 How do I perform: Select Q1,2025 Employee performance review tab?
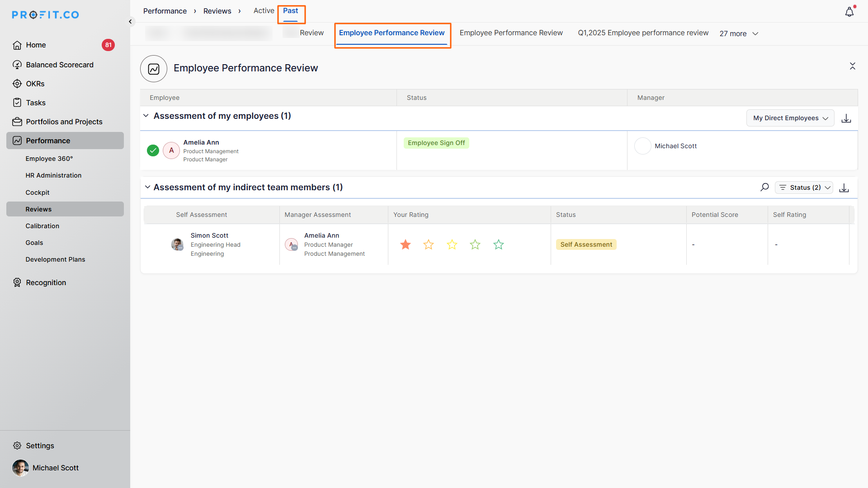point(643,33)
